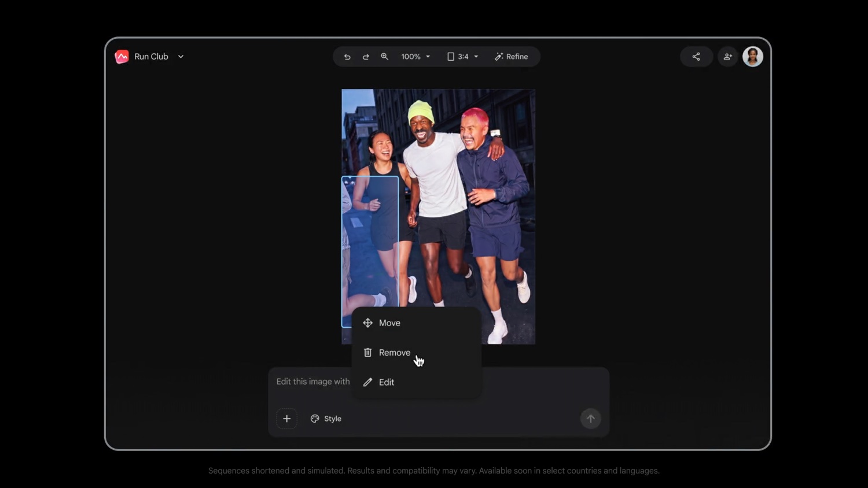Expand the Run Club project dropdown chevron
This screenshot has width=868, height=488.
(181, 57)
